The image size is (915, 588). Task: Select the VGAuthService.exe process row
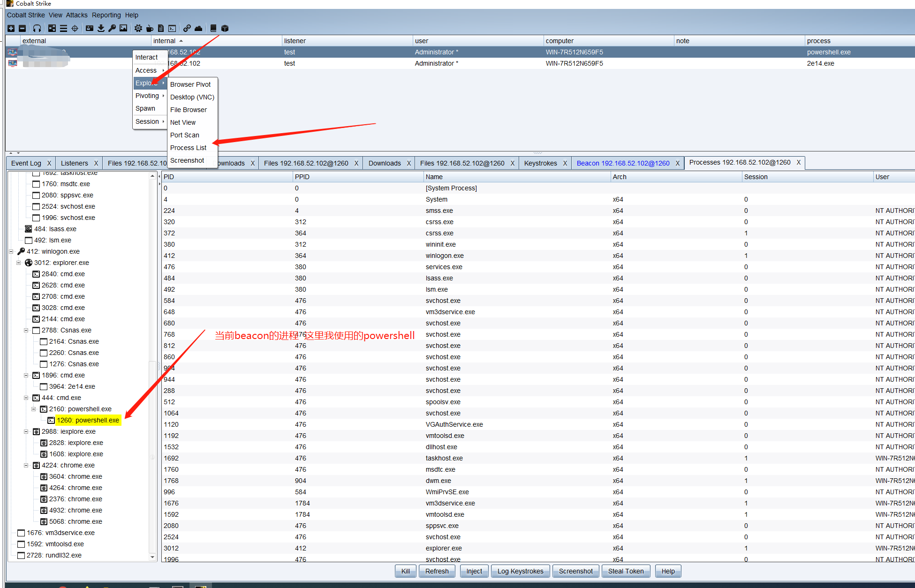click(538, 424)
